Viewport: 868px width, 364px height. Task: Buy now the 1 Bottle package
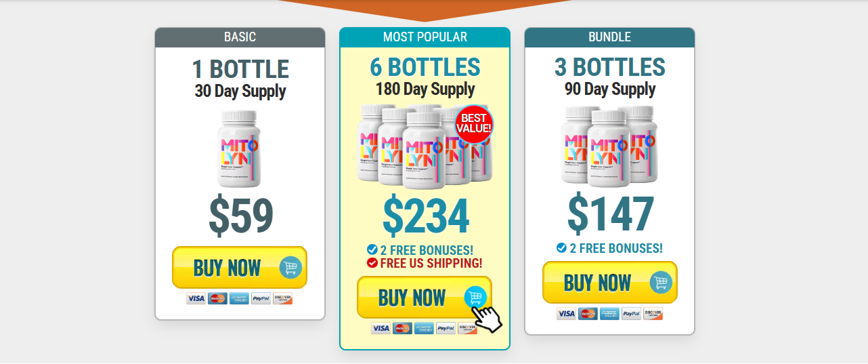(240, 268)
